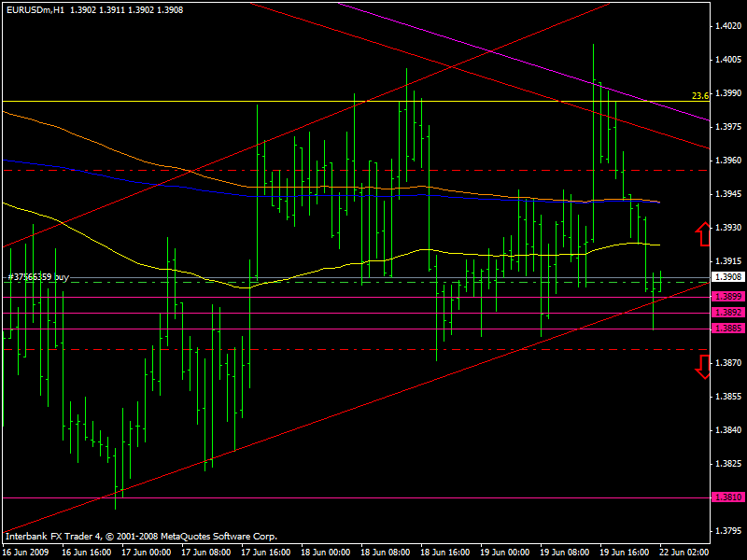Select the 1.3892 pink price label

[726, 313]
